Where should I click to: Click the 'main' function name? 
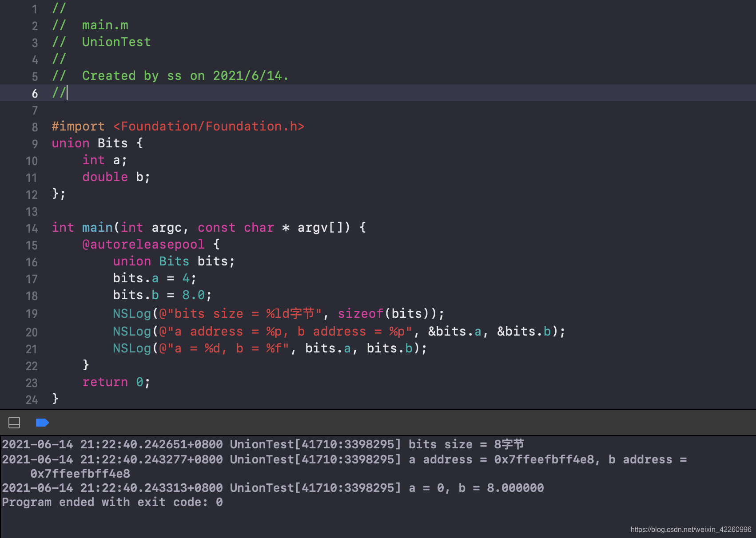click(97, 228)
